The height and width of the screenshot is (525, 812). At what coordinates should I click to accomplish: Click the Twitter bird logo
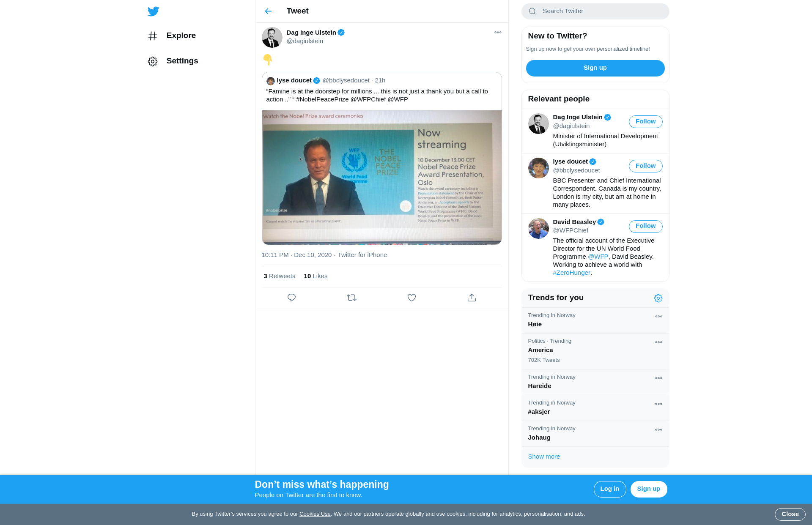click(153, 11)
